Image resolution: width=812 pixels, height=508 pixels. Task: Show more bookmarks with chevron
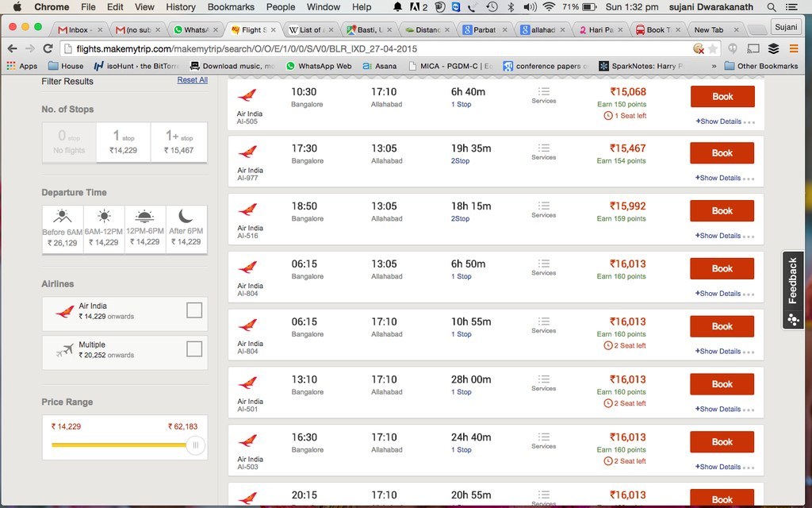[x=714, y=66]
